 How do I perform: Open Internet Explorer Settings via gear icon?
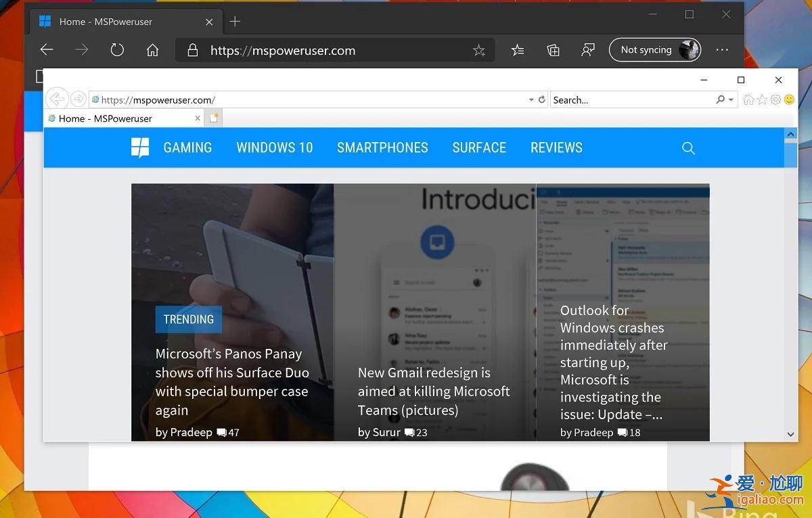click(x=775, y=99)
